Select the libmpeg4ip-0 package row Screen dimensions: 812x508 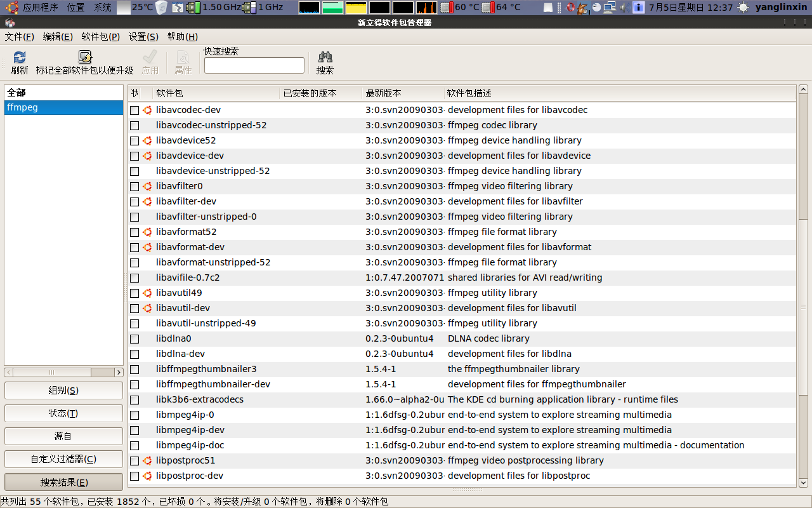pyautogui.click(x=462, y=415)
